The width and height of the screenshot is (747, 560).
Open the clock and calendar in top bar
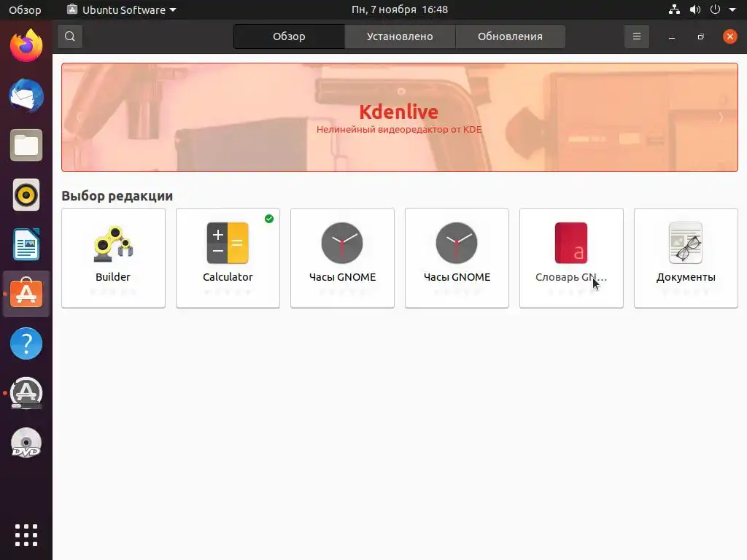click(399, 9)
